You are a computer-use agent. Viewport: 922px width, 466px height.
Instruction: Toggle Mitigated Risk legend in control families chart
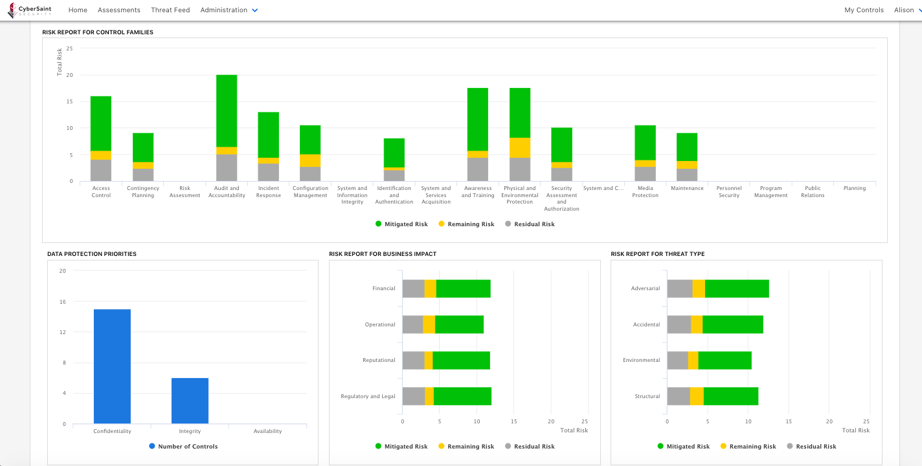401,224
